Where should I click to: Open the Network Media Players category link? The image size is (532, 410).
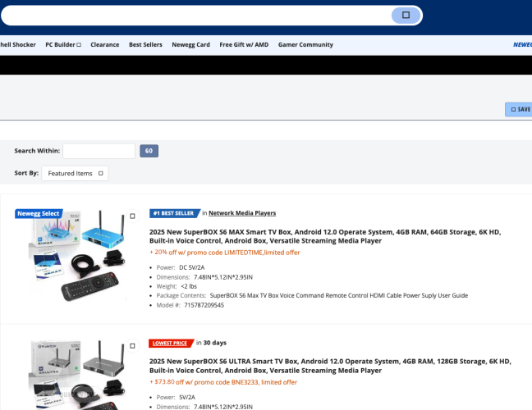point(242,213)
